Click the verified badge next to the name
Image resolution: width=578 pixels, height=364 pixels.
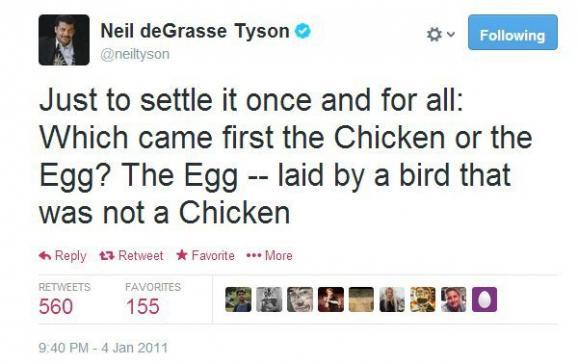(303, 31)
